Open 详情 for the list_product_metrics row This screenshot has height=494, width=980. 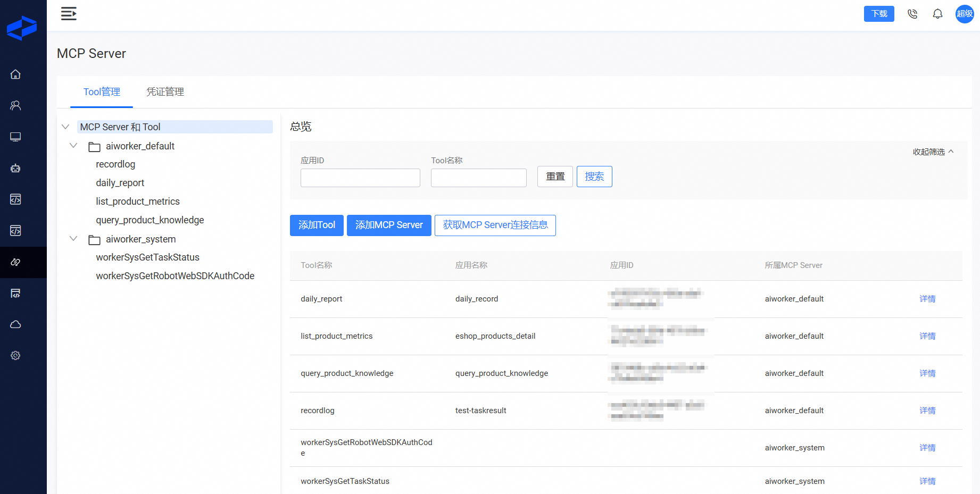pyautogui.click(x=927, y=336)
